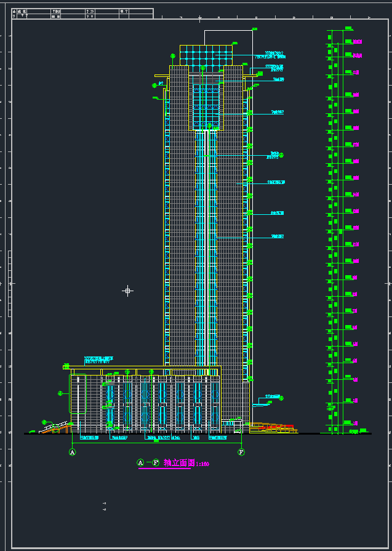Click the yellow canopy line atop the podium
This screenshot has width=392, height=551.
point(142,367)
